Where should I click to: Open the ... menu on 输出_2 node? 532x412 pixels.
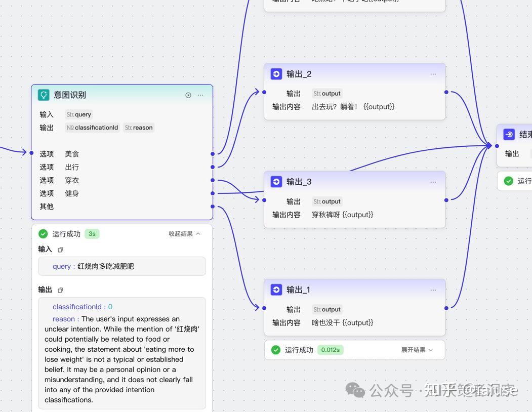pos(433,73)
